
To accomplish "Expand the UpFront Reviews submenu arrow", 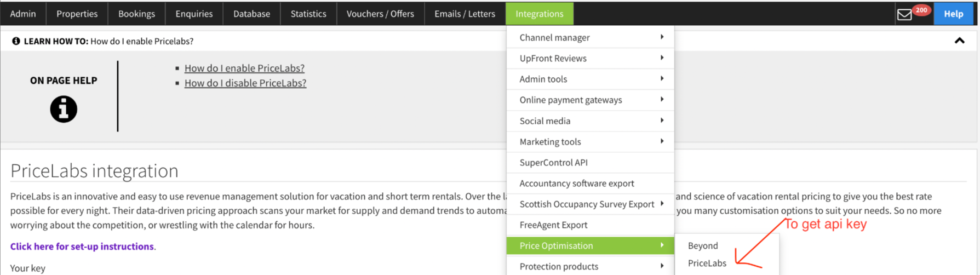I will tap(662, 58).
